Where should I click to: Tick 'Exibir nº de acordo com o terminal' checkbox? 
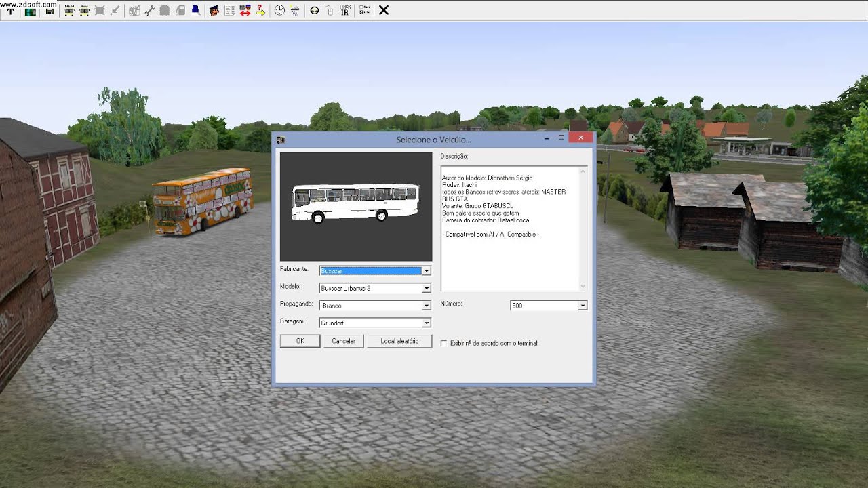443,343
